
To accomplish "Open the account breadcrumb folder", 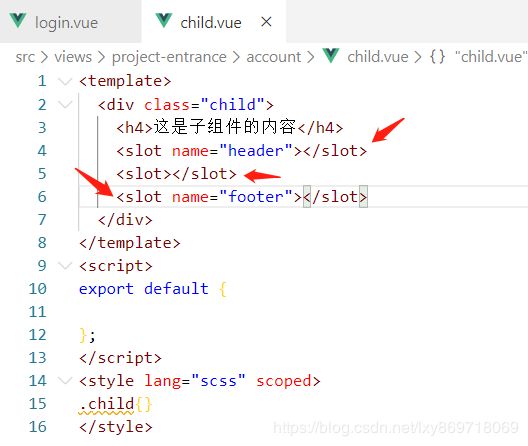I will pyautogui.click(x=273, y=57).
